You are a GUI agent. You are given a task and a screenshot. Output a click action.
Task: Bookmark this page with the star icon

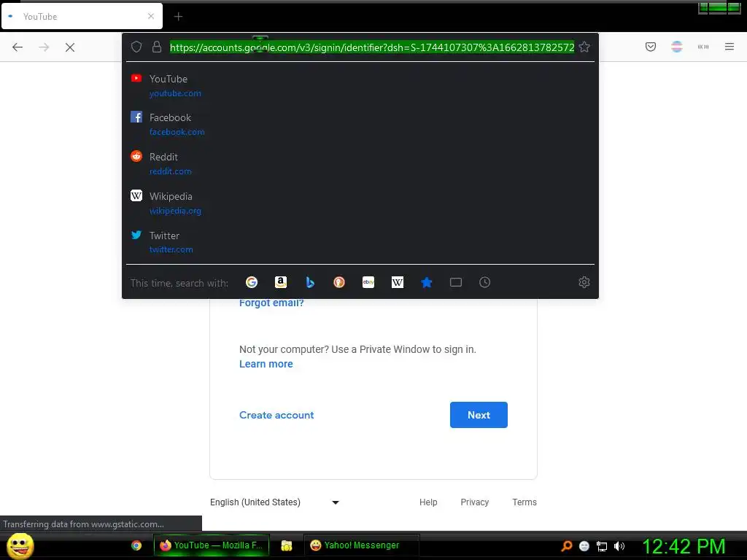(x=584, y=47)
